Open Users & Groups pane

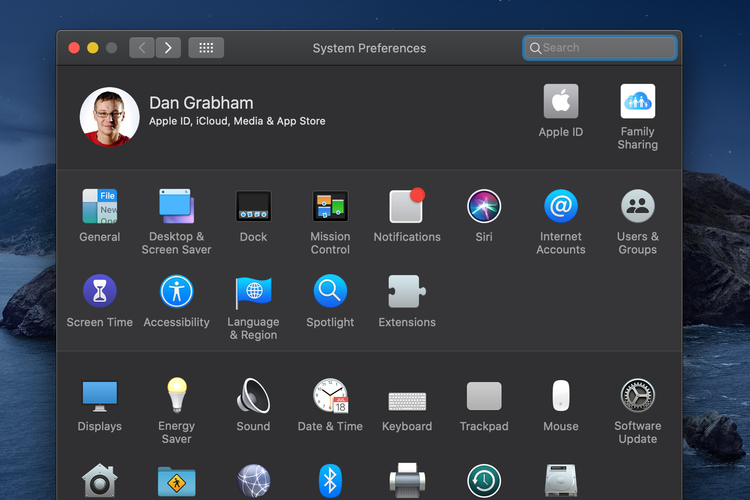638,206
